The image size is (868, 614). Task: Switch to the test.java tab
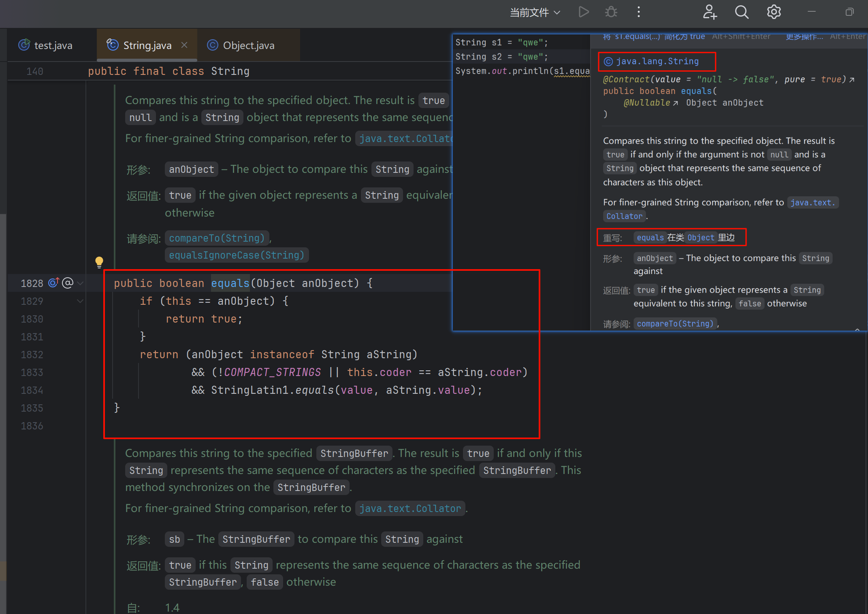[53, 45]
